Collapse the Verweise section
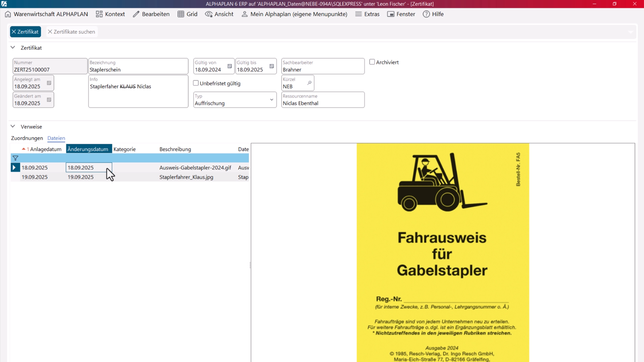 pos(13,126)
